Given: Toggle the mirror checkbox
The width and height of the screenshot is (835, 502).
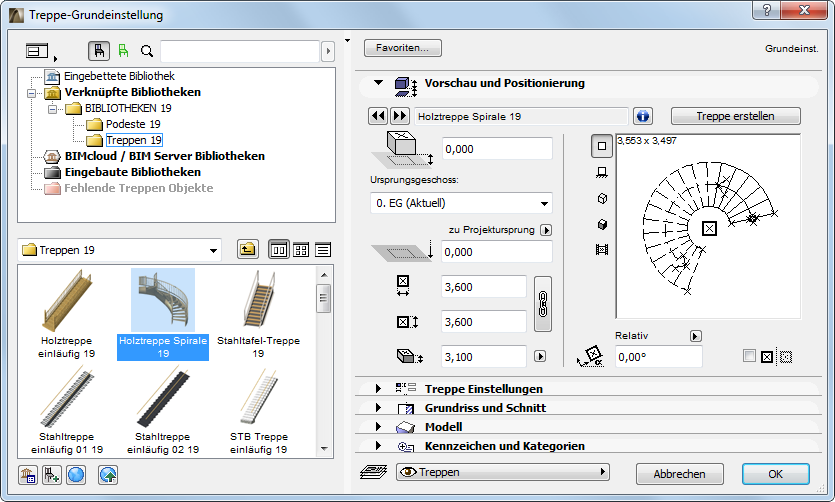Looking at the screenshot, I should (749, 356).
